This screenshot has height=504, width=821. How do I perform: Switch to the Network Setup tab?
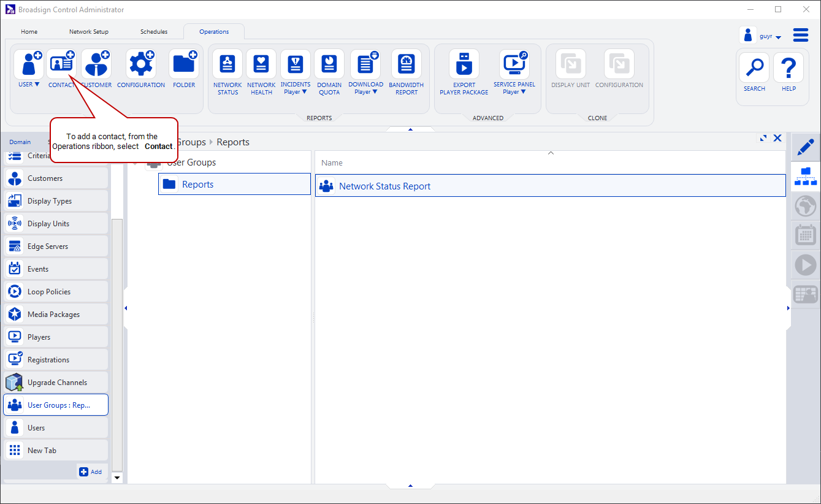pyautogui.click(x=89, y=32)
